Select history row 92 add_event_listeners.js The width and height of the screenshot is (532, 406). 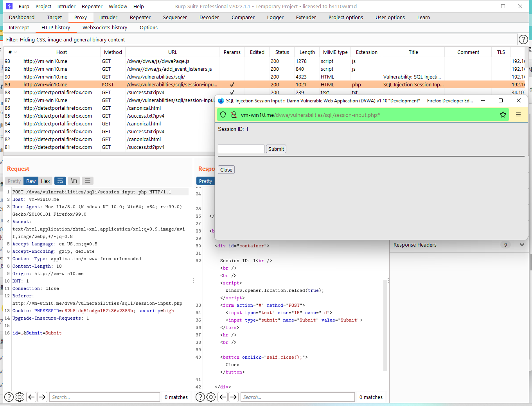[x=264, y=69]
